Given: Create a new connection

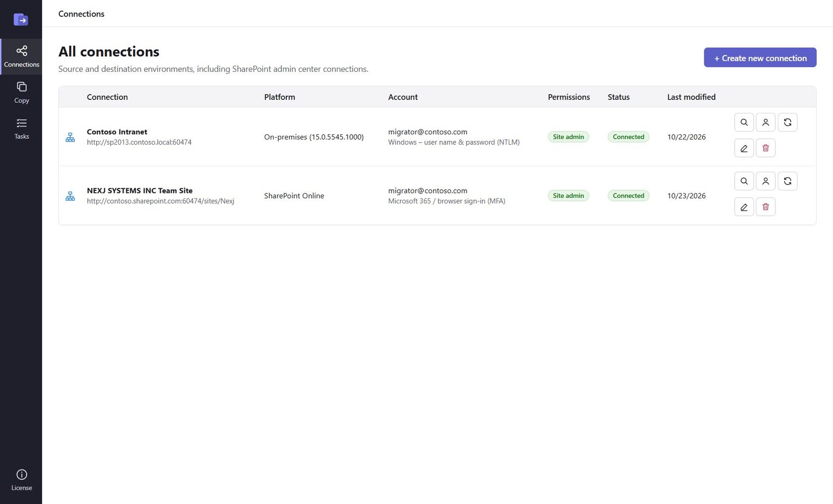Looking at the screenshot, I should 760,58.
